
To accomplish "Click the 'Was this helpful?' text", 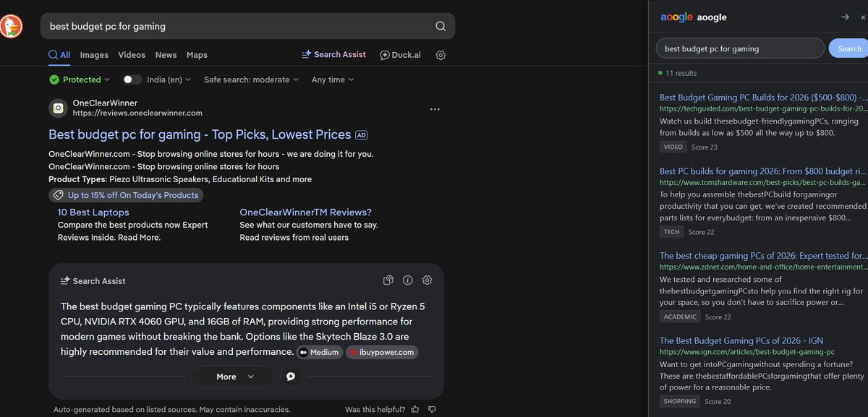I will pyautogui.click(x=375, y=409).
